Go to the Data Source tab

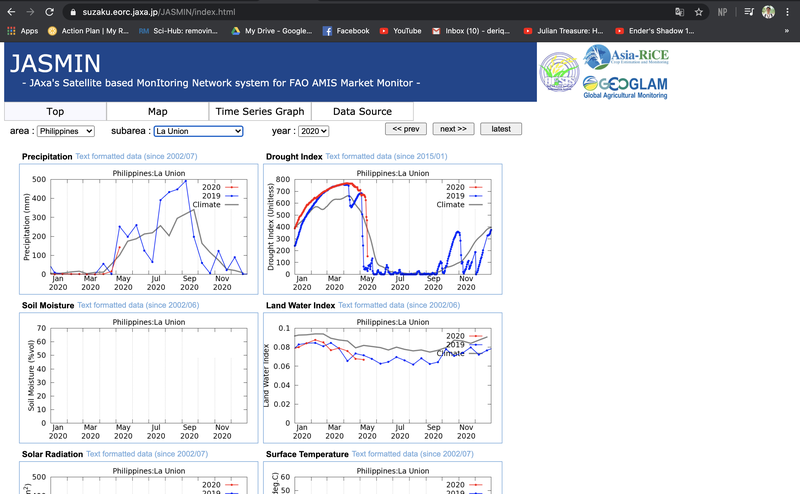pos(363,112)
